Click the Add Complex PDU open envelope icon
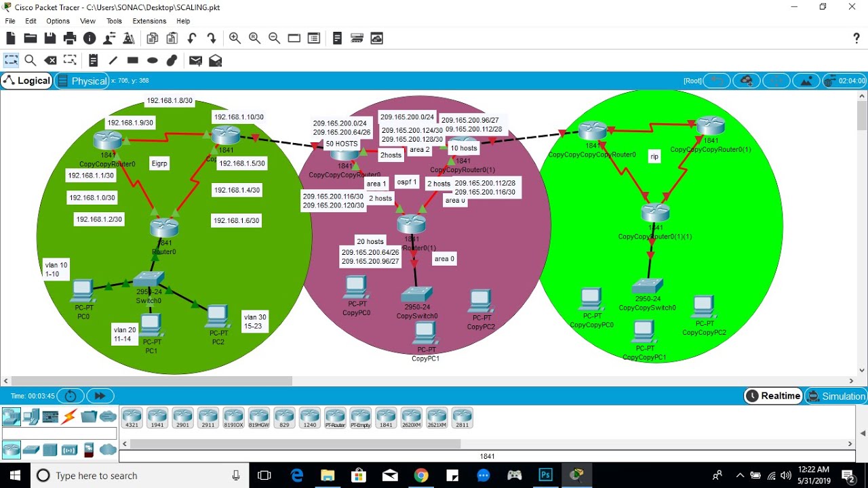This screenshot has height=488, width=868. (215, 60)
